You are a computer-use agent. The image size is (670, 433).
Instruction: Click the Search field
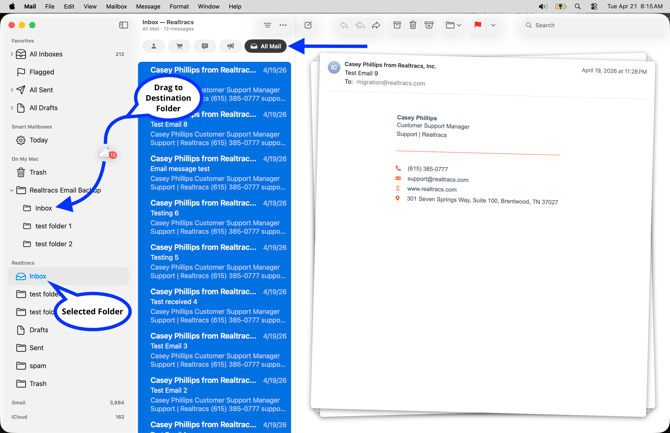(x=592, y=25)
